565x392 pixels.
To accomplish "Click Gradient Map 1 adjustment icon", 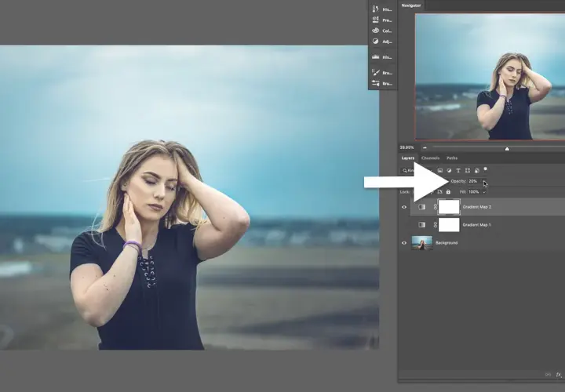I will [x=421, y=225].
